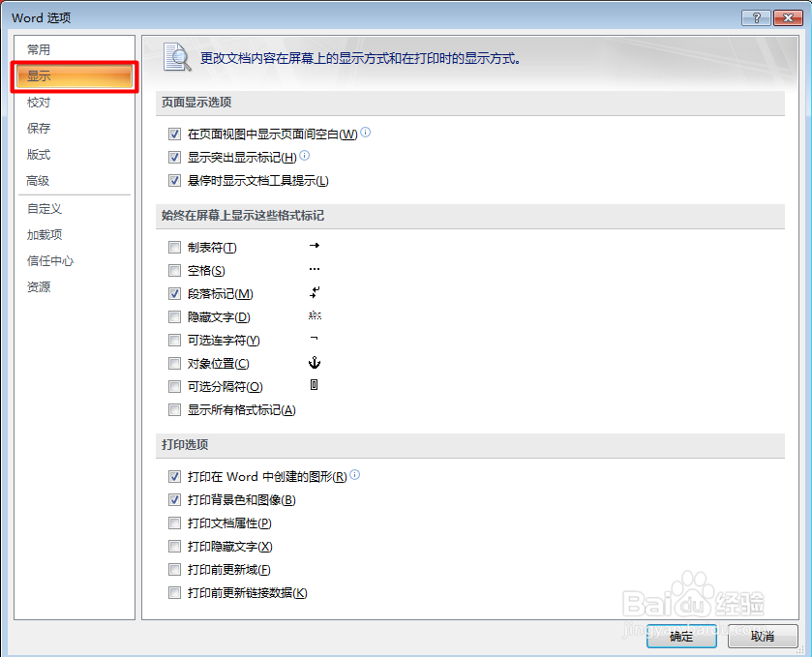Select the 显示 options category
The width and height of the screenshot is (812, 657).
[x=75, y=76]
